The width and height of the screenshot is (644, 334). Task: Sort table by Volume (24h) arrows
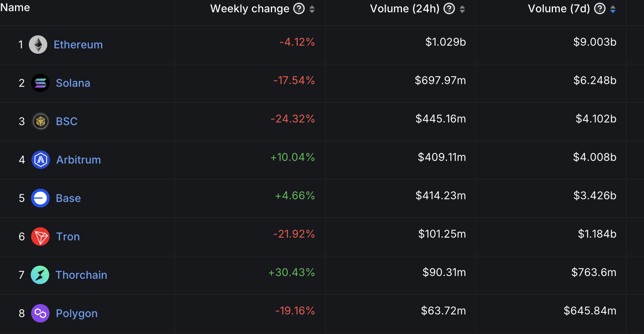462,9
